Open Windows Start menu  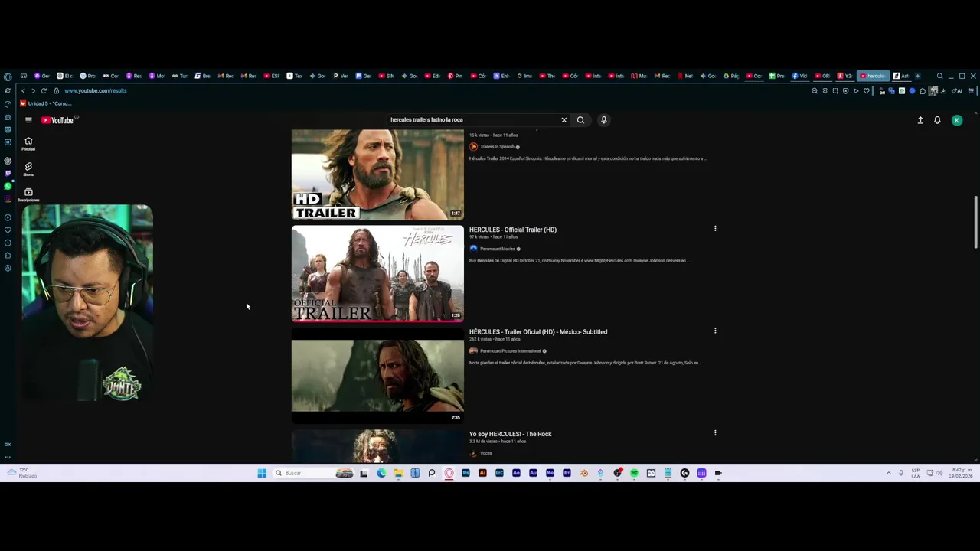262,473
